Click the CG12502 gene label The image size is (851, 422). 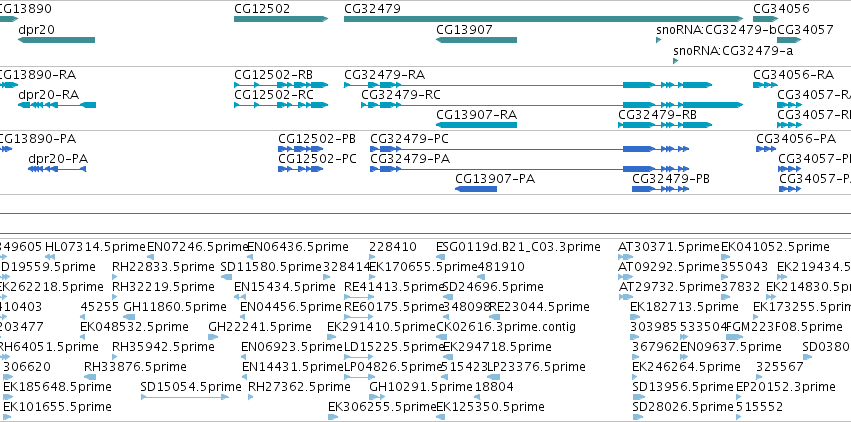tap(262, 9)
